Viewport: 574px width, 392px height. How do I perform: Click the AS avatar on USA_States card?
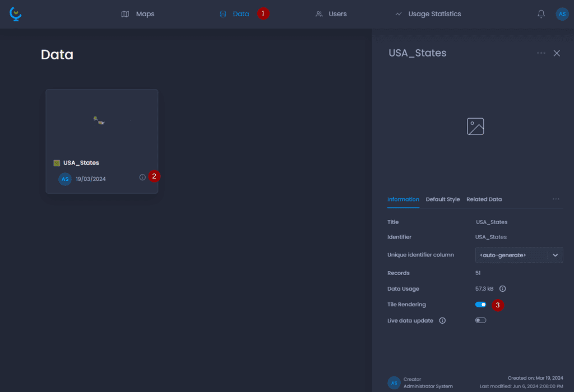point(65,179)
